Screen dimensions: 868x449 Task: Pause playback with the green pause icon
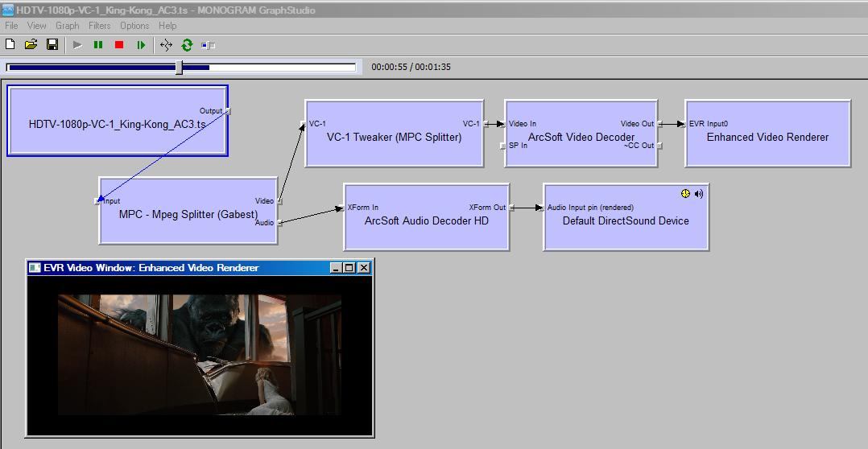point(98,45)
